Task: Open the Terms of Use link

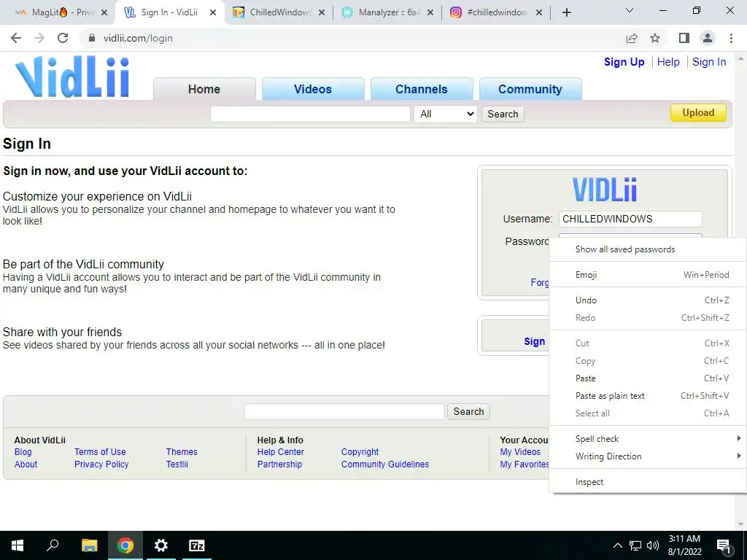Action: click(100, 452)
